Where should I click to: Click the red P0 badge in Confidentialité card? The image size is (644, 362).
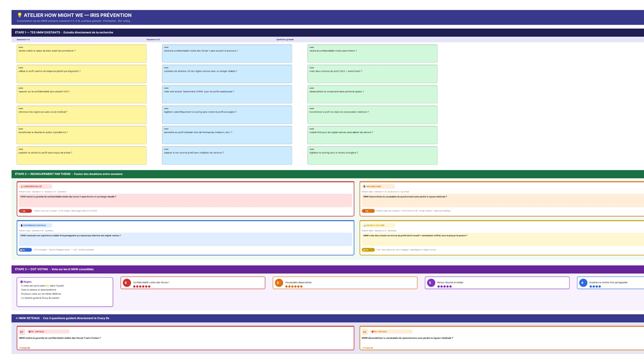coord(25,211)
